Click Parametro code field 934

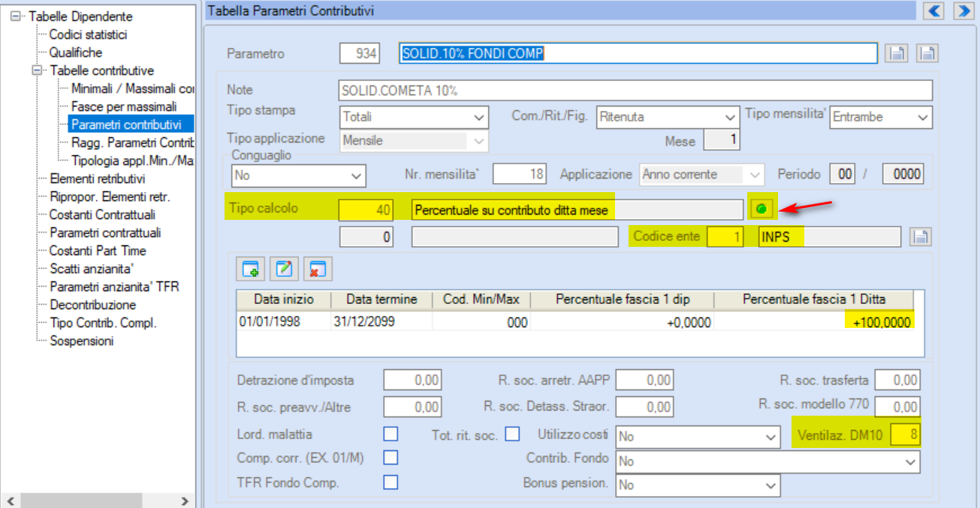coord(359,53)
